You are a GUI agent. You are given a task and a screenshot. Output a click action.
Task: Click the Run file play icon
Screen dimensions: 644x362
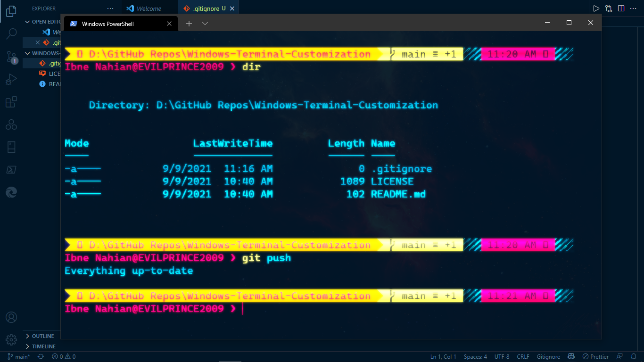pyautogui.click(x=596, y=8)
